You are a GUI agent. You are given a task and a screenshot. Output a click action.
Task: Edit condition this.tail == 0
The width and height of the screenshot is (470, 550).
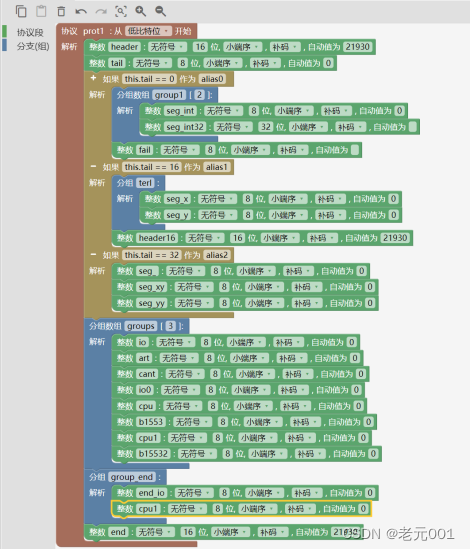[150, 79]
